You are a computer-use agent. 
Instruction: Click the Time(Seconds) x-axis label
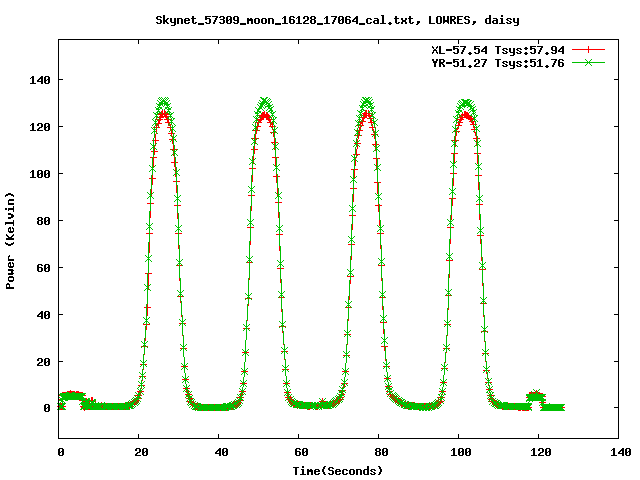pos(338,471)
